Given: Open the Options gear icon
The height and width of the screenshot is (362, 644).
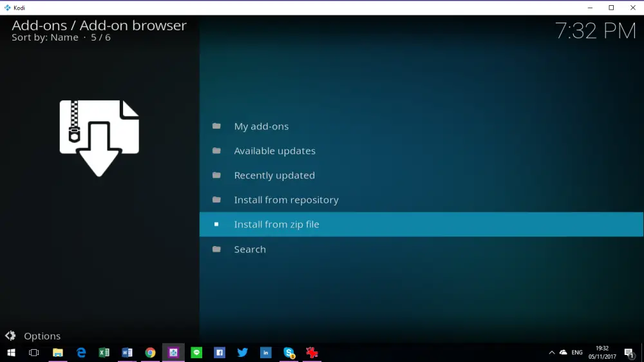Looking at the screenshot, I should [10, 336].
